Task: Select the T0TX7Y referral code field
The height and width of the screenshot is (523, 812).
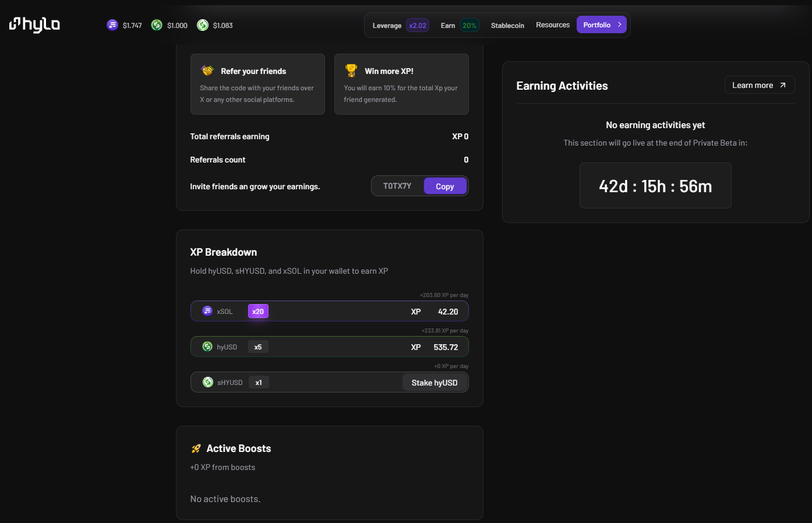Action: pyautogui.click(x=397, y=186)
